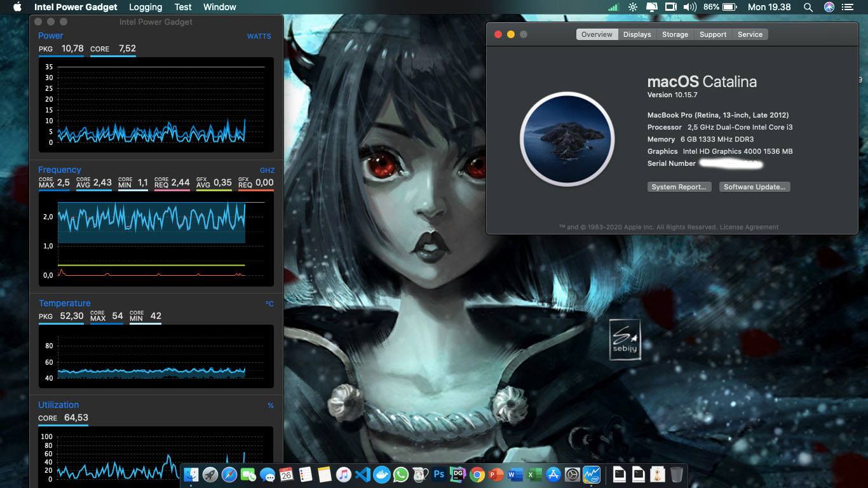The height and width of the screenshot is (488, 868).
Task: Open App Store from dock
Action: pyautogui.click(x=553, y=475)
